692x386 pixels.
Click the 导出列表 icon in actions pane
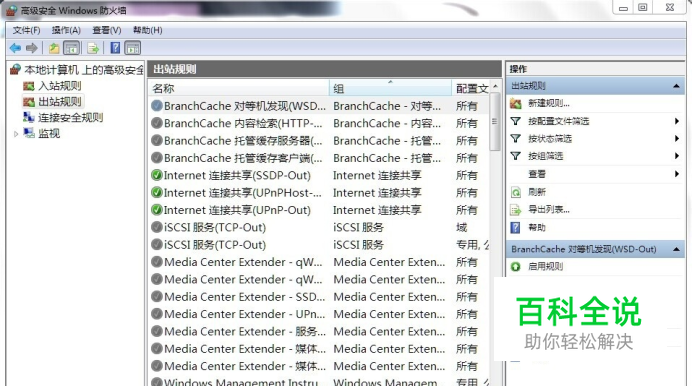coord(515,210)
